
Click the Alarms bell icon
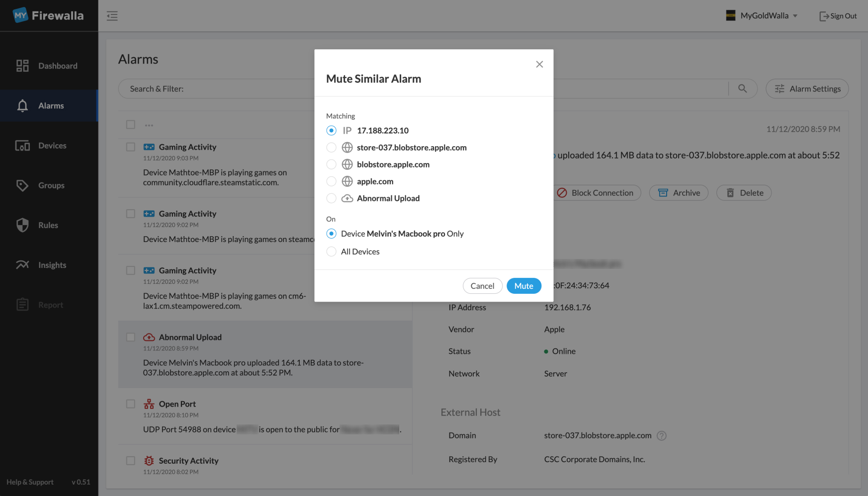(22, 105)
